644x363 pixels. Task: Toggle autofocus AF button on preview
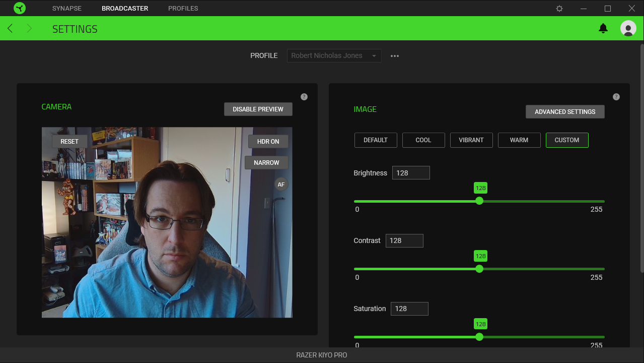(x=281, y=185)
